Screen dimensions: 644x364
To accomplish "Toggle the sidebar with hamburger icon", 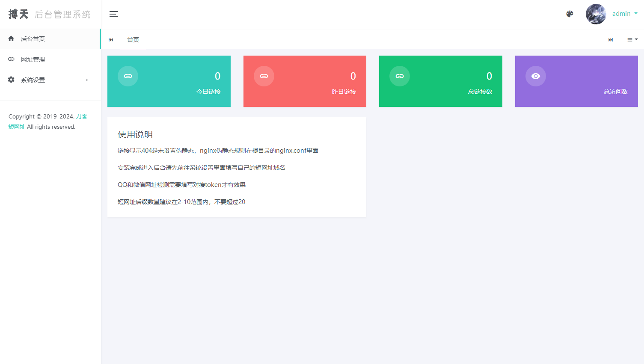I will pyautogui.click(x=114, y=14).
